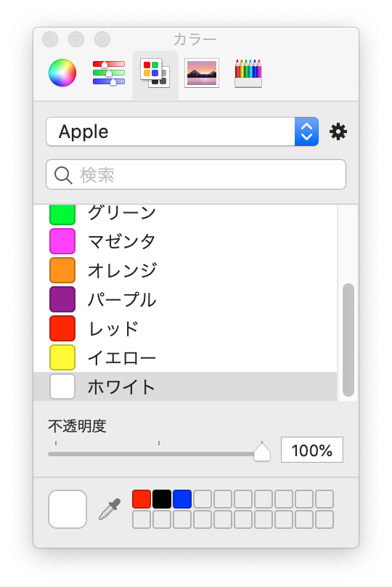This screenshot has width=392, height=587.
Task: Click the 100% opacity value field
Action: [312, 450]
